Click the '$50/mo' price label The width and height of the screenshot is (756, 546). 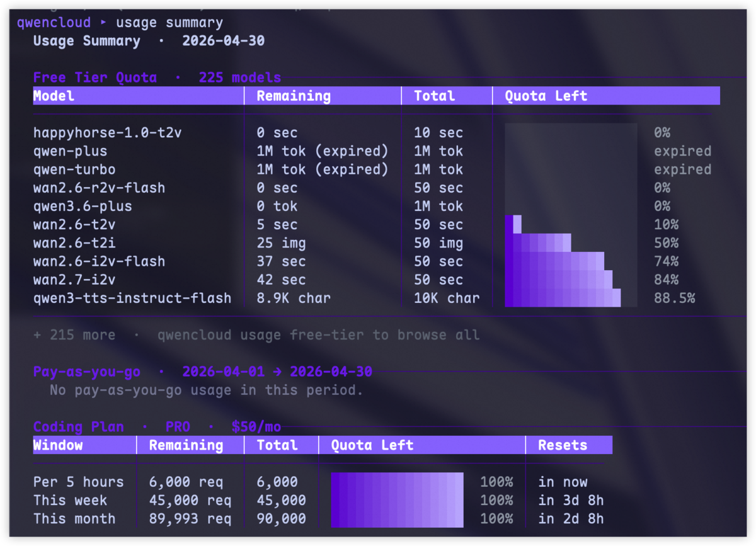[x=256, y=427]
